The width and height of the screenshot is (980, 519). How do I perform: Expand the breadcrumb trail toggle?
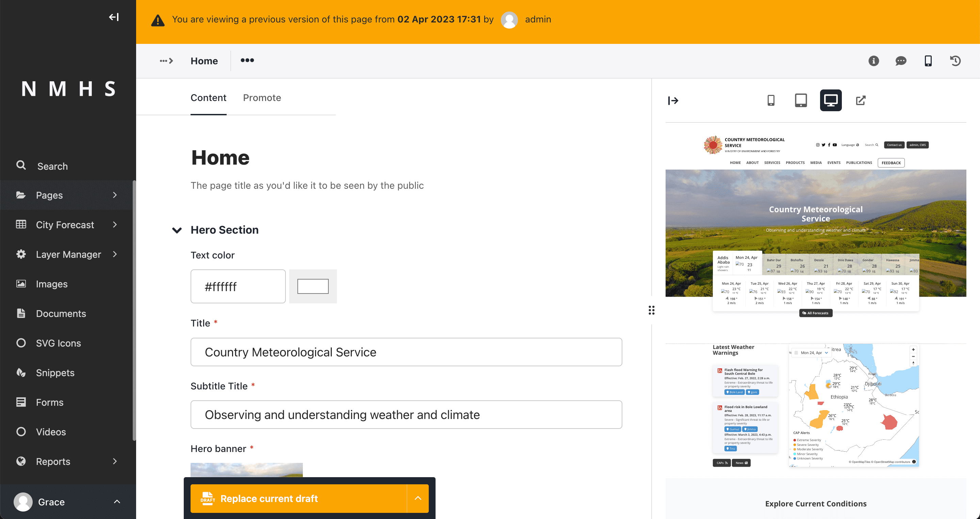click(x=166, y=61)
